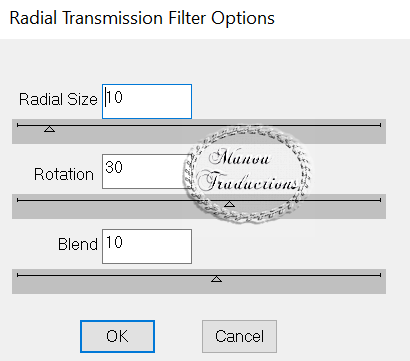Click the Radial Size slider track midpoint
Image resolution: width=410 pixels, height=361 pixels.
[199, 125]
